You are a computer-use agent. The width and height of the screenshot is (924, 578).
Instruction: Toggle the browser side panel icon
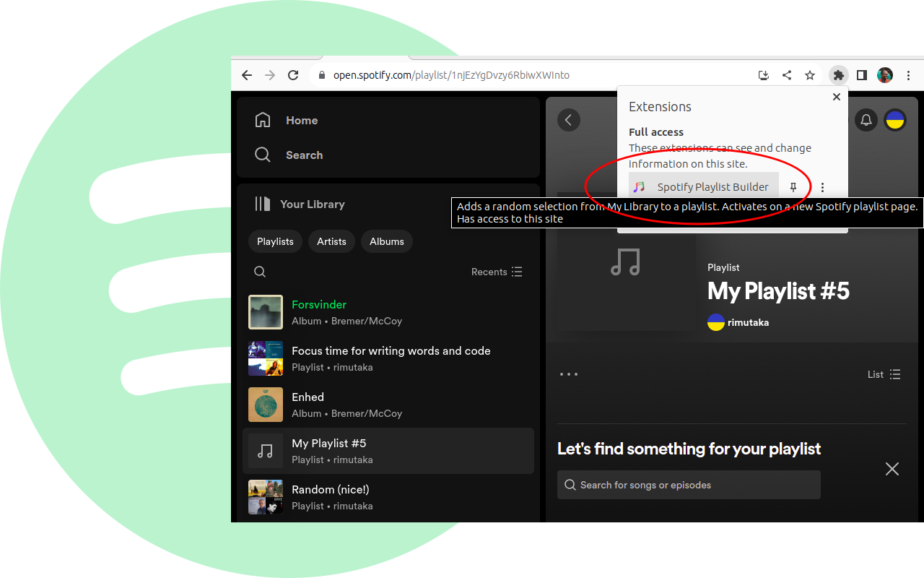point(862,75)
